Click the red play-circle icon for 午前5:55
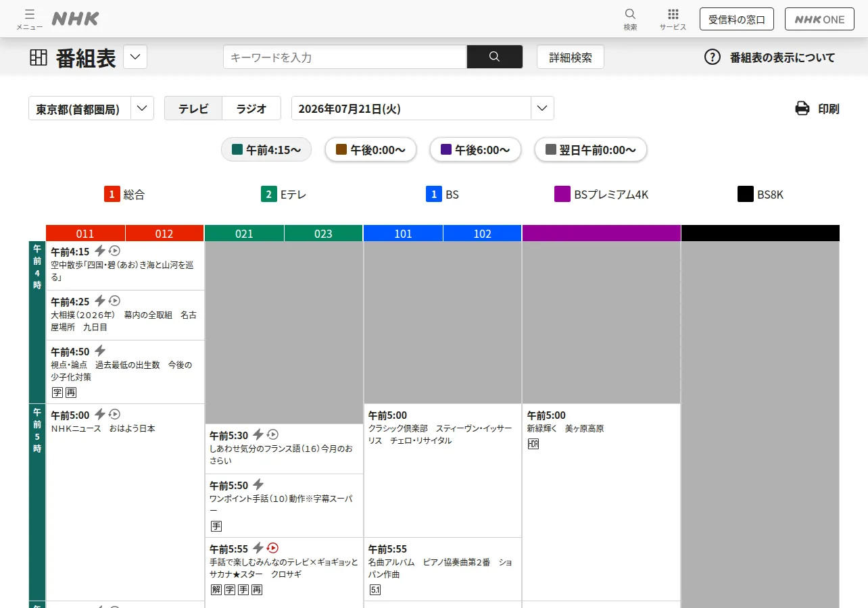868x608 pixels. pos(273,548)
